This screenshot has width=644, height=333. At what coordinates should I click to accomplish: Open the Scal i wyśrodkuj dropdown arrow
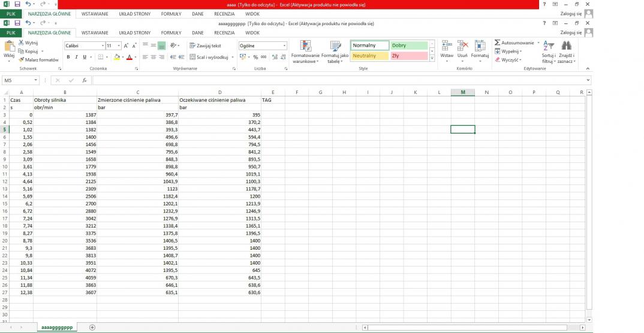(233, 57)
